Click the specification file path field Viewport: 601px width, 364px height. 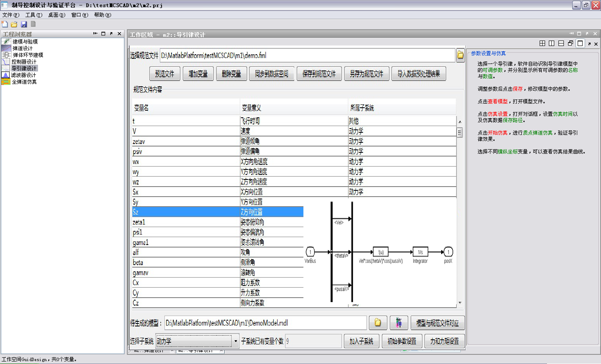tap(307, 55)
